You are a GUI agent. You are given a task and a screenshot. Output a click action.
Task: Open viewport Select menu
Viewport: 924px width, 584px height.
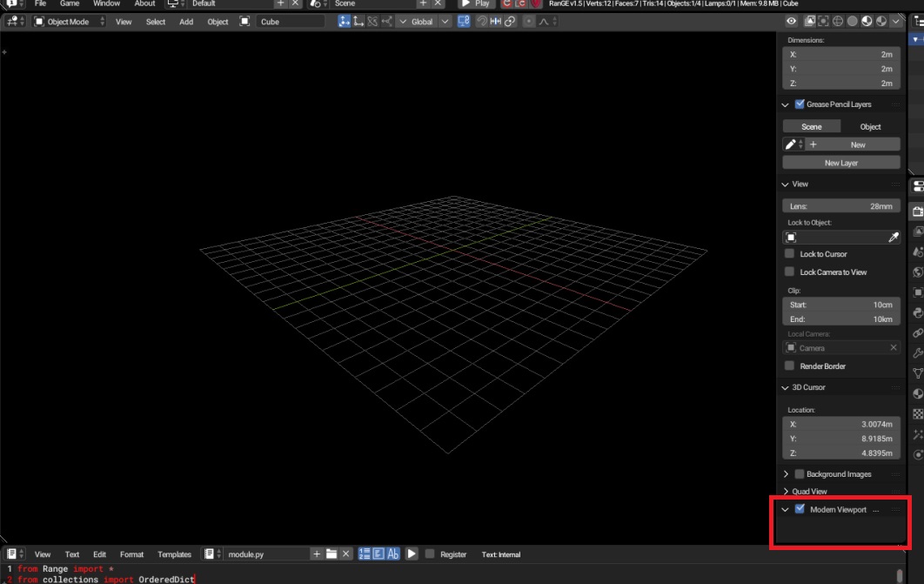(156, 22)
